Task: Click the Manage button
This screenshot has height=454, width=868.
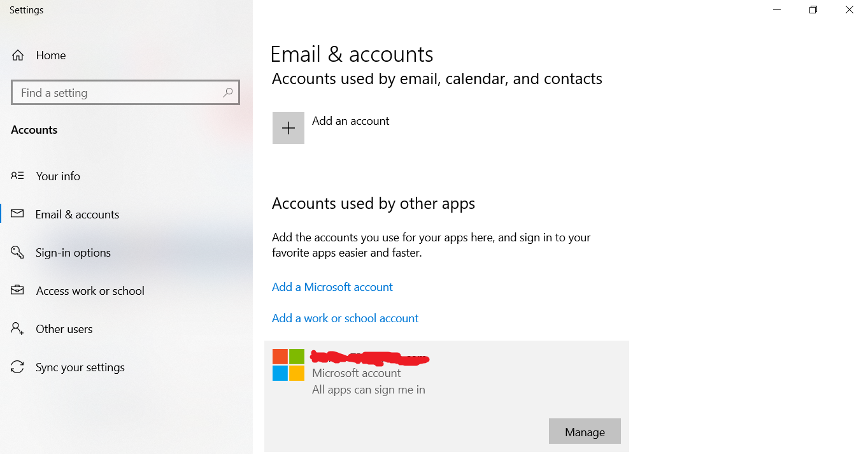Action: tap(584, 432)
